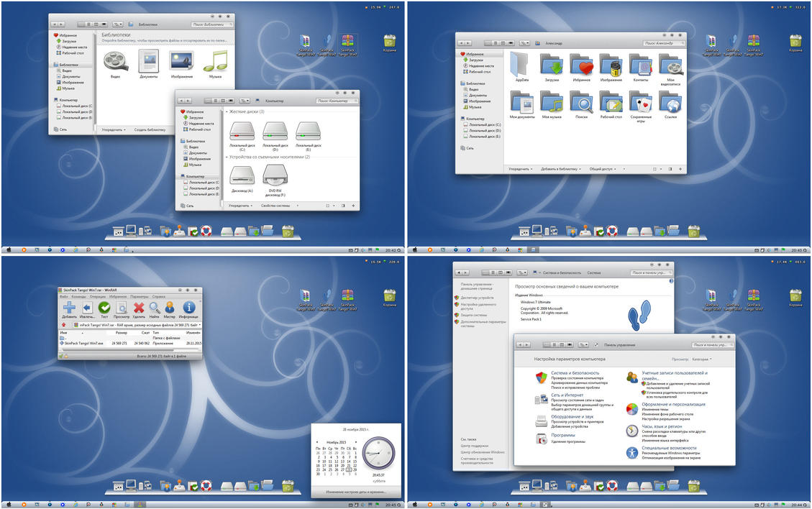Open the Сохраненные игры folder icon
The image size is (812, 509).
point(641,102)
